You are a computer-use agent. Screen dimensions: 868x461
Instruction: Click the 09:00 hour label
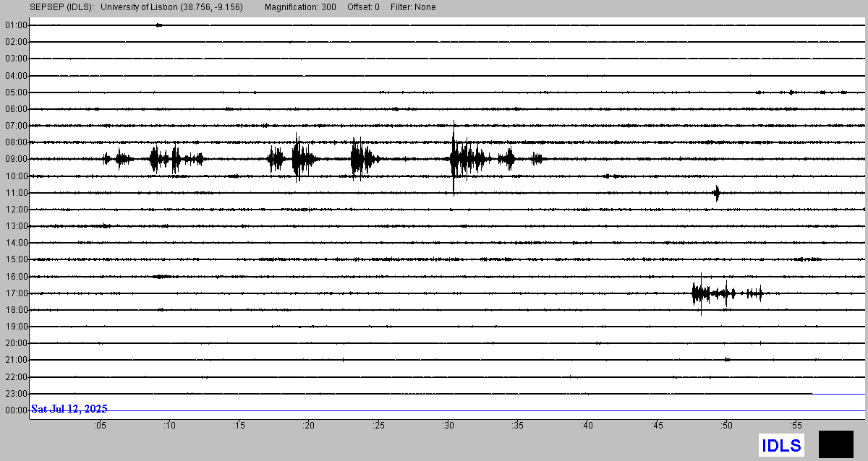click(14, 159)
